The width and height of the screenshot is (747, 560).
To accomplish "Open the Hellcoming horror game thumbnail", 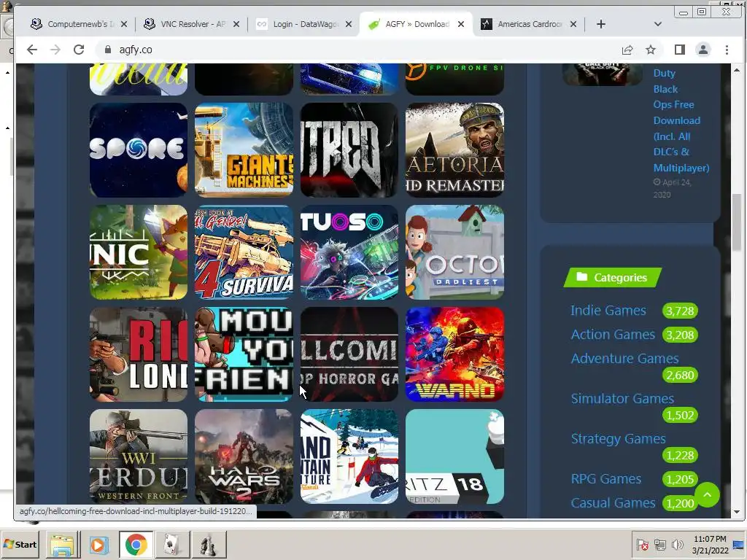I will (x=349, y=354).
